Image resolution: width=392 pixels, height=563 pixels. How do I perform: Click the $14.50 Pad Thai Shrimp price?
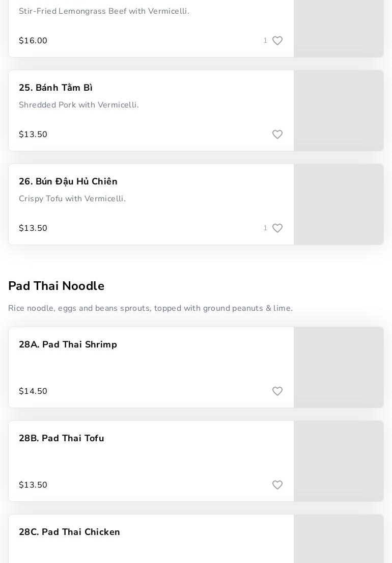(33, 391)
